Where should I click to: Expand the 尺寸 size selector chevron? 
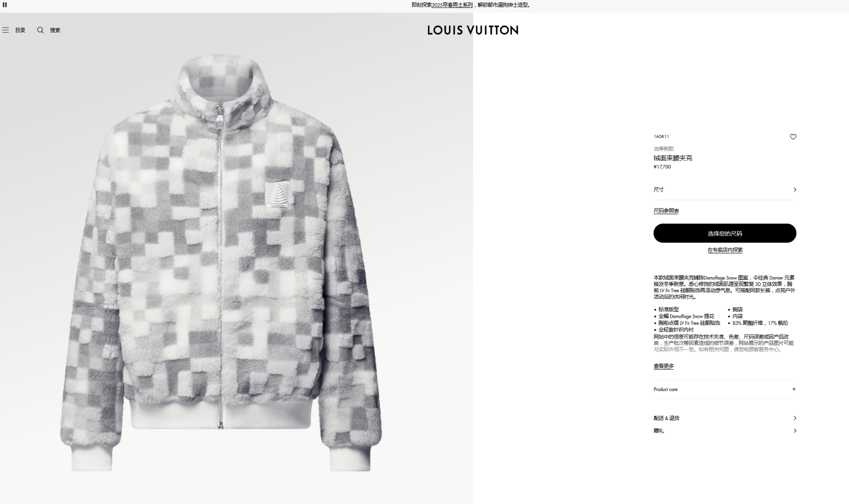coord(795,189)
